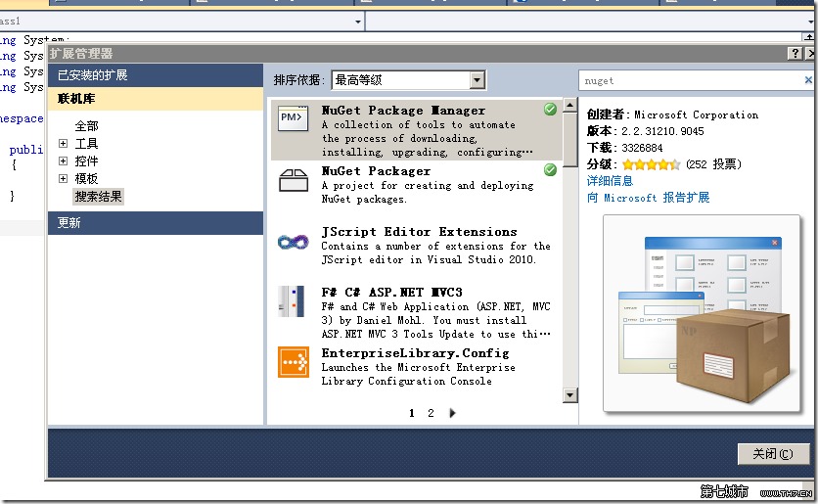
Task: Click the green installed checkmark on NuGet Package Manager
Action: (x=550, y=109)
